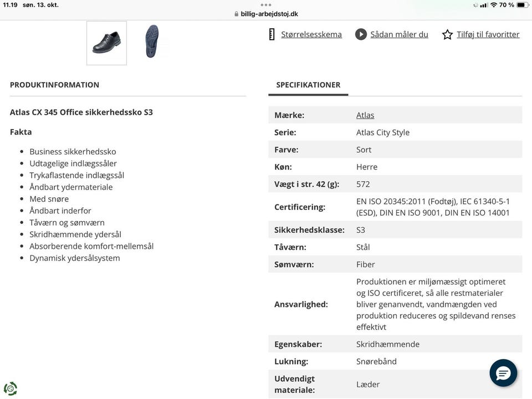Open cookie settings icon in bottom-left corner
This screenshot has height=399, width=532.
coord(10,388)
